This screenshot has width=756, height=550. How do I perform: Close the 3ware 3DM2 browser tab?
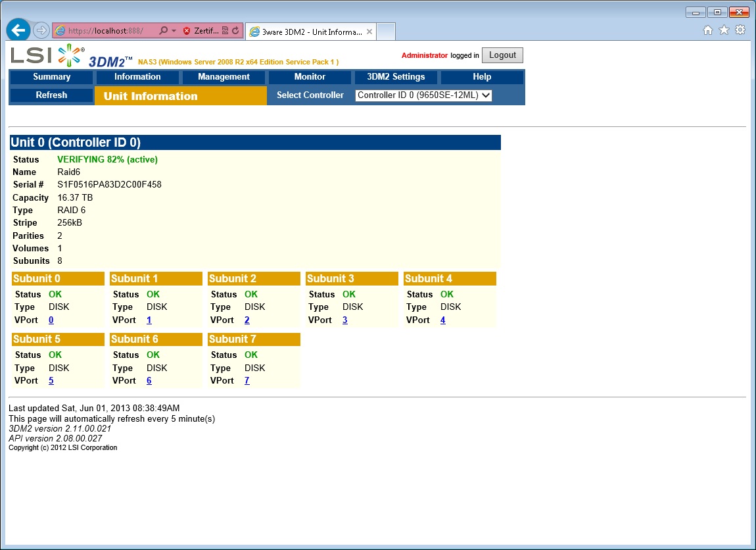369,32
